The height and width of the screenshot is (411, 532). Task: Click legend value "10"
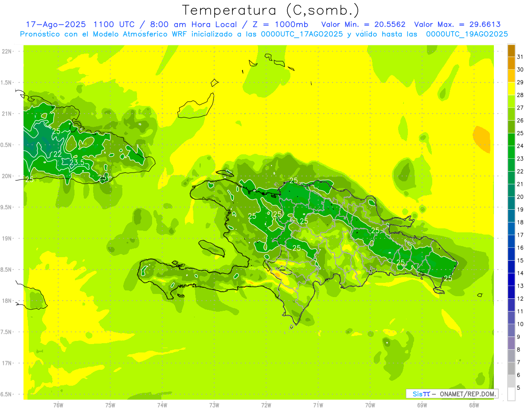click(520, 324)
